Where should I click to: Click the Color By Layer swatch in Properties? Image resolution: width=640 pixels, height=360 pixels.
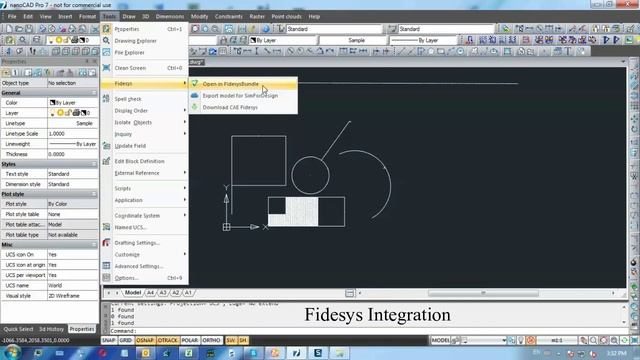[52, 102]
